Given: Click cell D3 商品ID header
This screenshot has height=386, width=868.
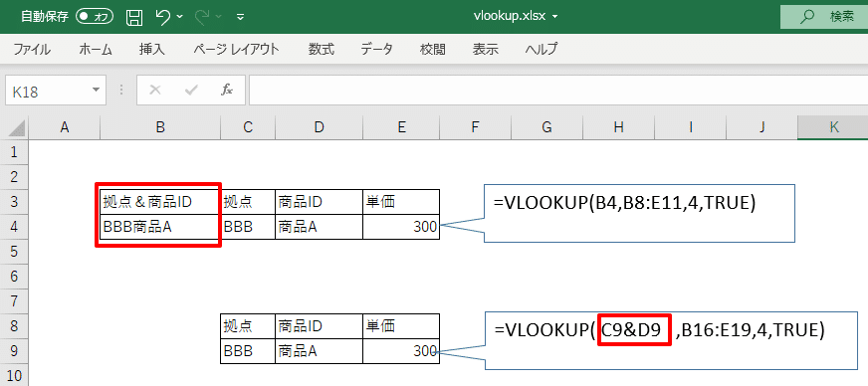Looking at the screenshot, I should pyautogui.click(x=319, y=202).
